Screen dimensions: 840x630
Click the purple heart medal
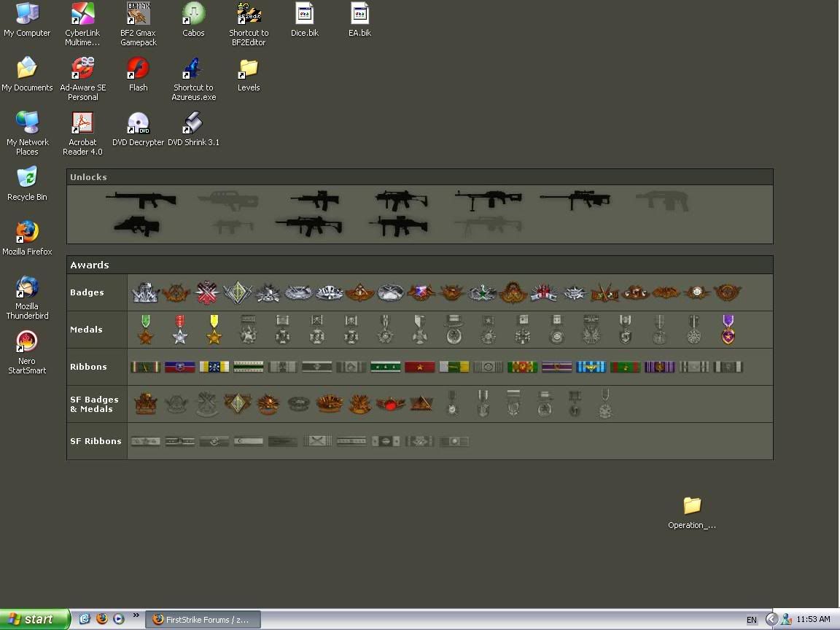point(728,329)
